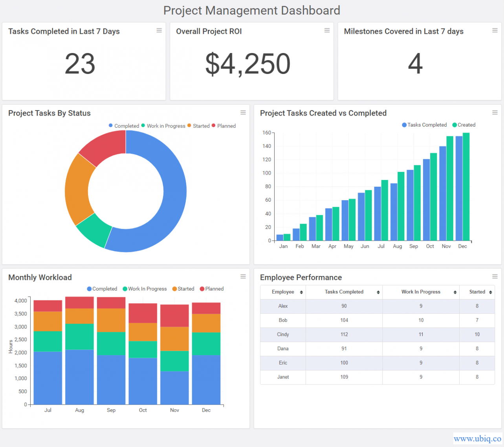Open Monthly Workload chart menu icon

click(x=243, y=277)
